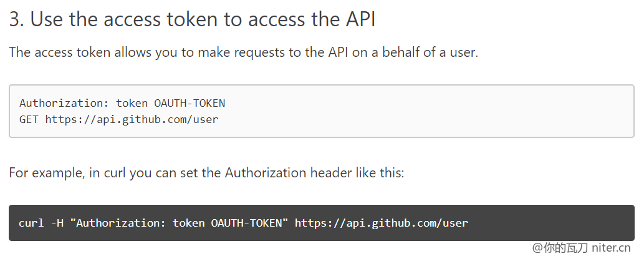Viewport: 644px width, 261px height.
Task: Click the "niter.cn" watermark link
Action: click(x=611, y=249)
